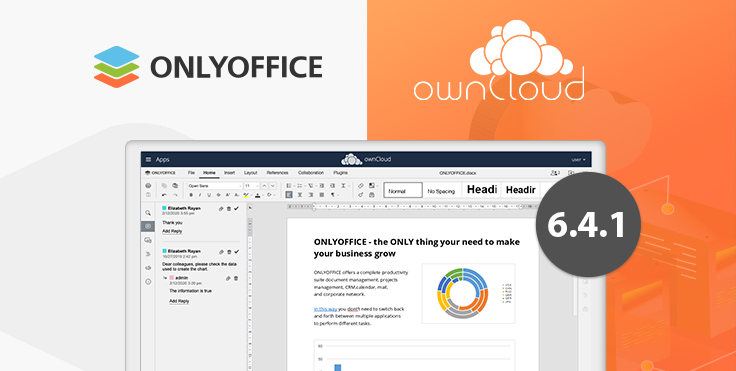Open the Apps hamburger menu
Screen dimensions: 736x371
click(x=148, y=159)
